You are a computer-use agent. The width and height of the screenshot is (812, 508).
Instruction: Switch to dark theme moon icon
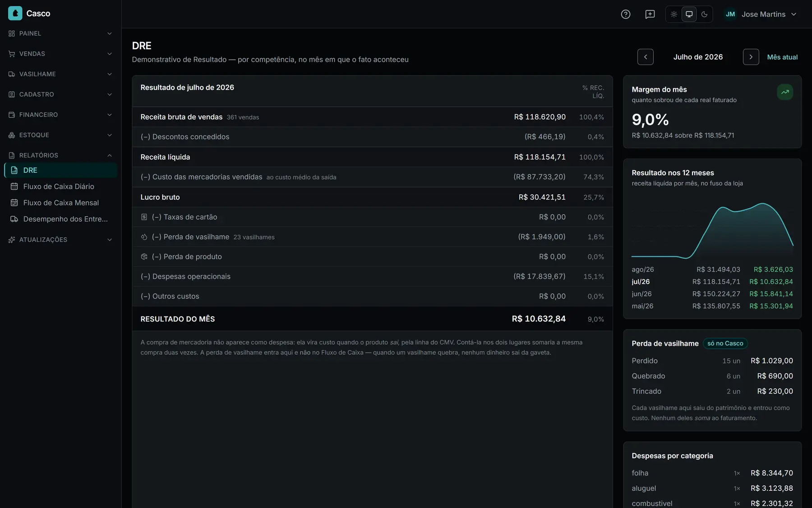[x=705, y=14]
